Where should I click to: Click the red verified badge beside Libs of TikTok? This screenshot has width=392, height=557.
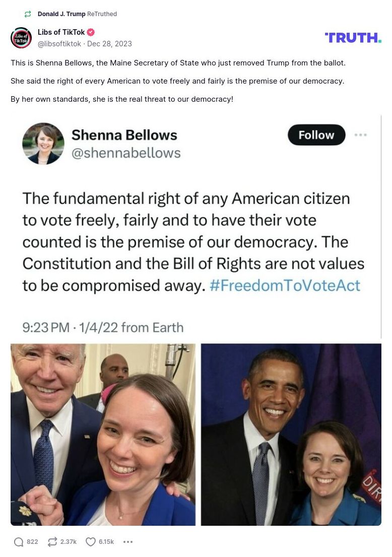tap(91, 32)
